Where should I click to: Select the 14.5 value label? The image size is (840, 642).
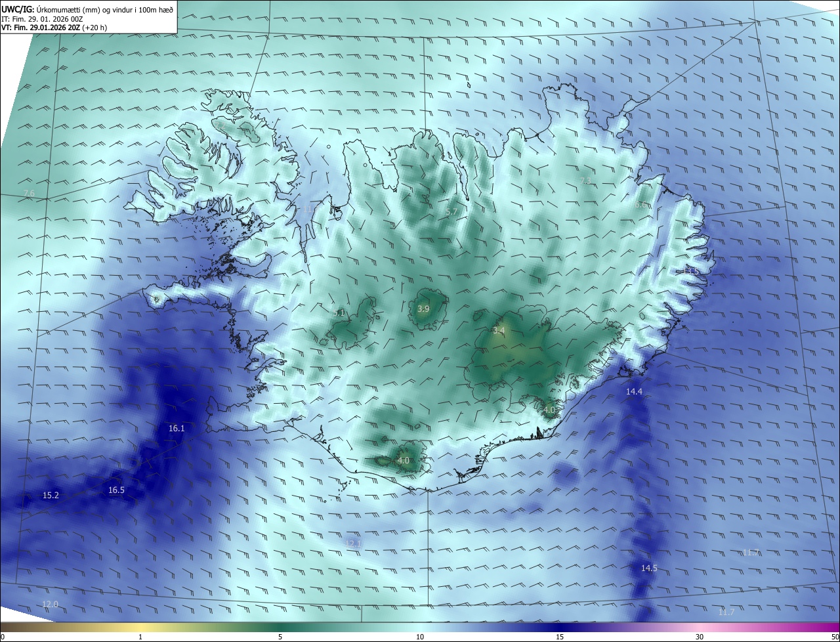pyautogui.click(x=649, y=568)
